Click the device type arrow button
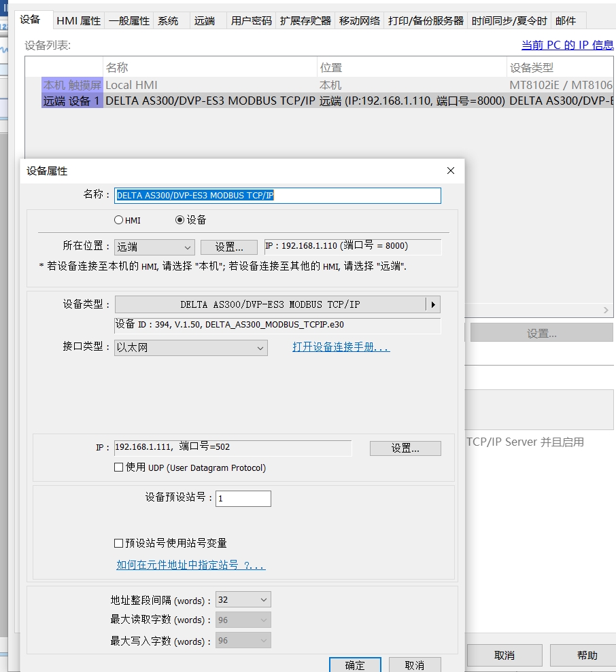The image size is (616, 672). pyautogui.click(x=433, y=304)
